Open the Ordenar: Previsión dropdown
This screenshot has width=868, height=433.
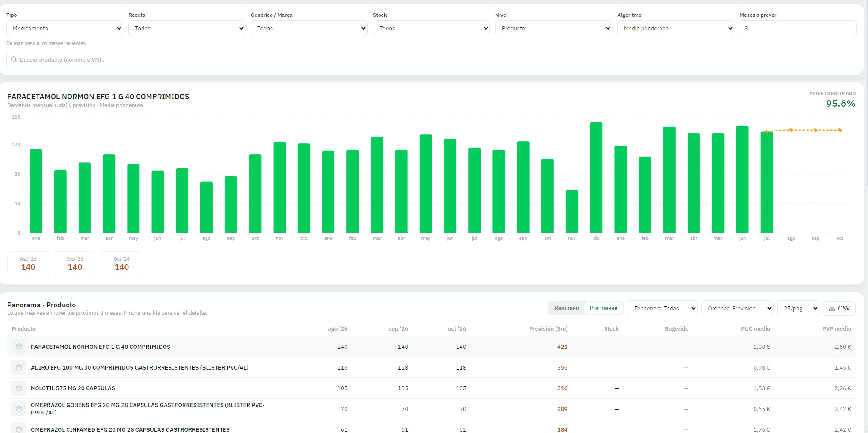[737, 308]
